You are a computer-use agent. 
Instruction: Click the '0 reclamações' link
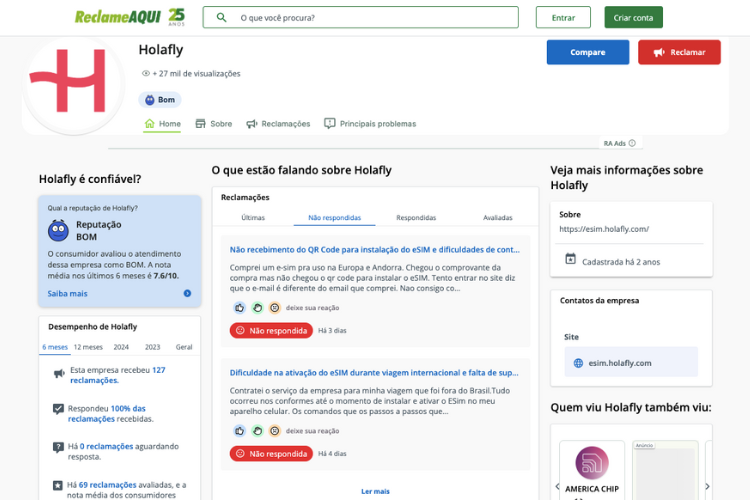pyautogui.click(x=106, y=446)
